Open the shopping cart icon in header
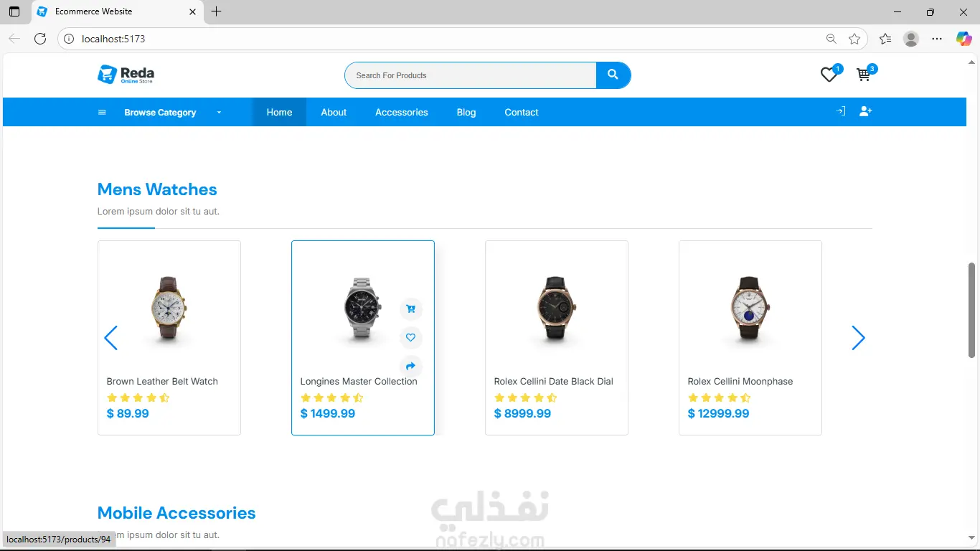 (864, 75)
